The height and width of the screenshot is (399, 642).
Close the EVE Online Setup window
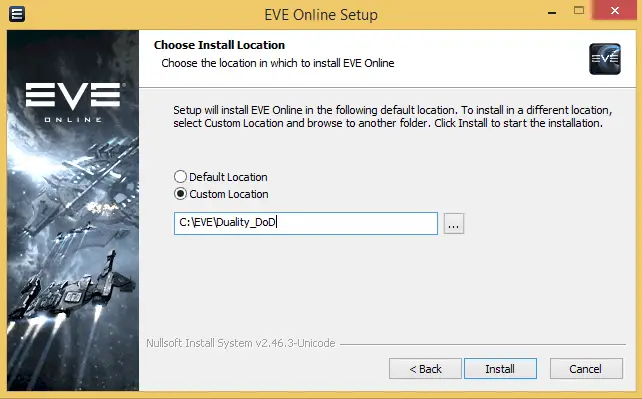click(615, 11)
